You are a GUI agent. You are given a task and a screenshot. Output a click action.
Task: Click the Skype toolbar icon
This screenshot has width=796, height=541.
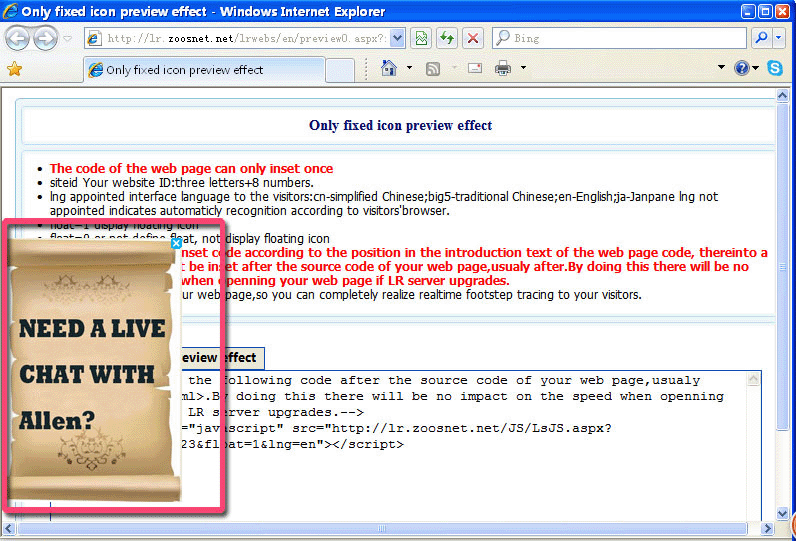pyautogui.click(x=775, y=68)
